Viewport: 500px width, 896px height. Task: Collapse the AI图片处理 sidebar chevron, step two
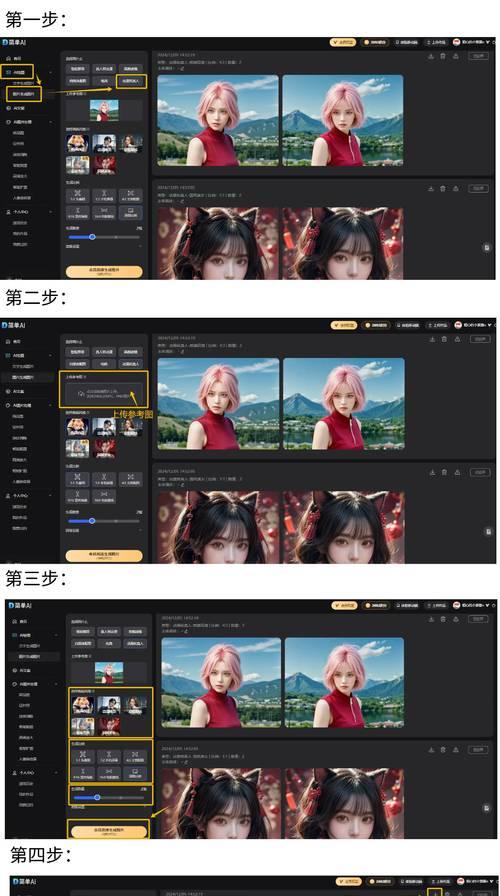click(51, 405)
